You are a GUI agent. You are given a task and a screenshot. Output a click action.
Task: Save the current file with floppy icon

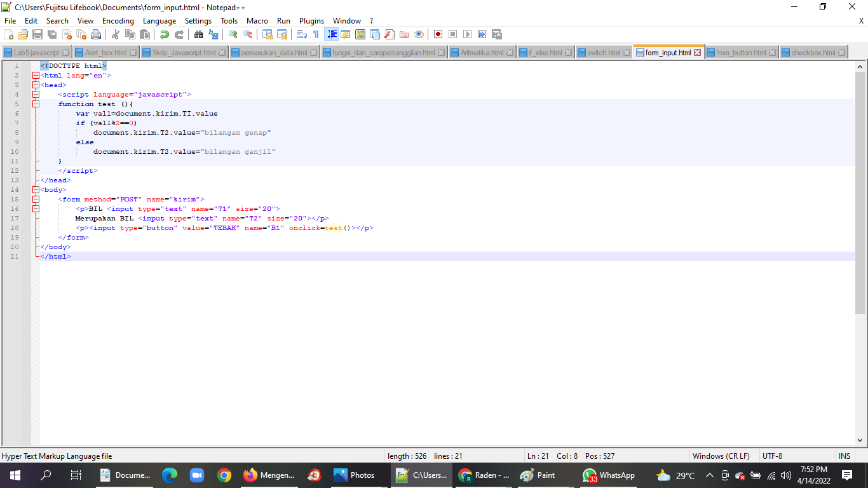coord(37,34)
